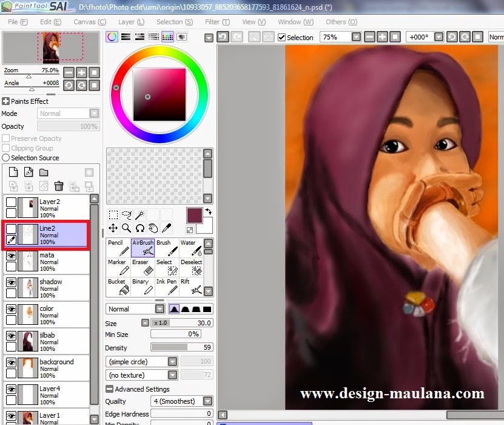
Task: Show the RGB slider panel
Action: point(126,37)
